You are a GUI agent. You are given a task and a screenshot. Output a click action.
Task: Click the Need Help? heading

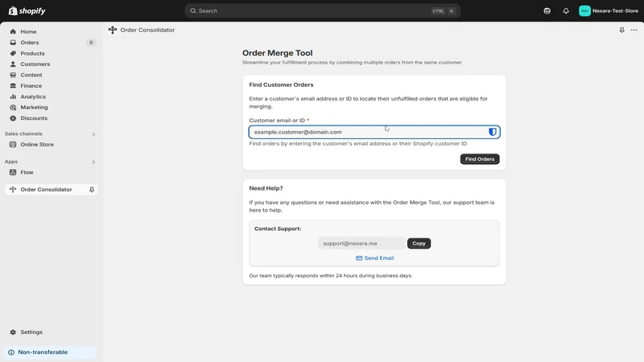(x=266, y=188)
